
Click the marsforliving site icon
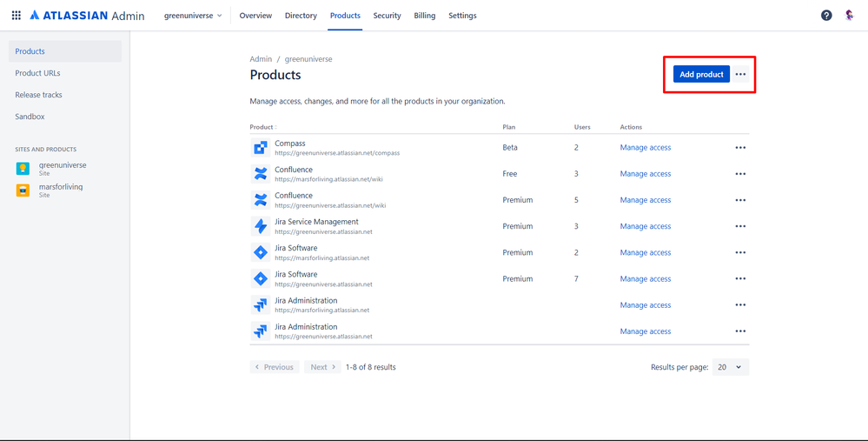point(23,190)
